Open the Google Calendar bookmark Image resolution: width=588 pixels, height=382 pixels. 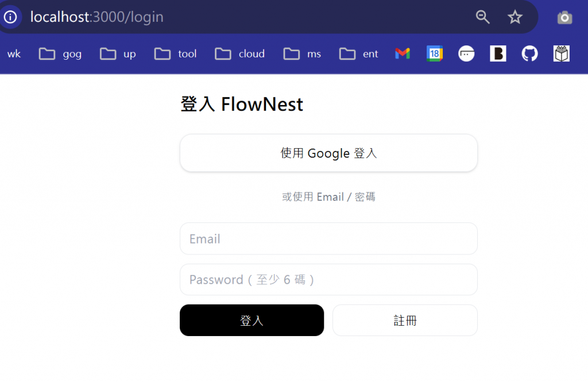click(435, 53)
